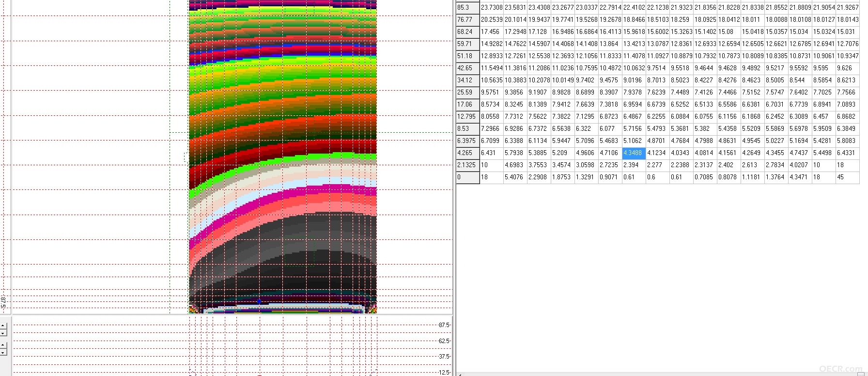Select row header 76.77
This screenshot has width=868, height=376.
[x=467, y=20]
